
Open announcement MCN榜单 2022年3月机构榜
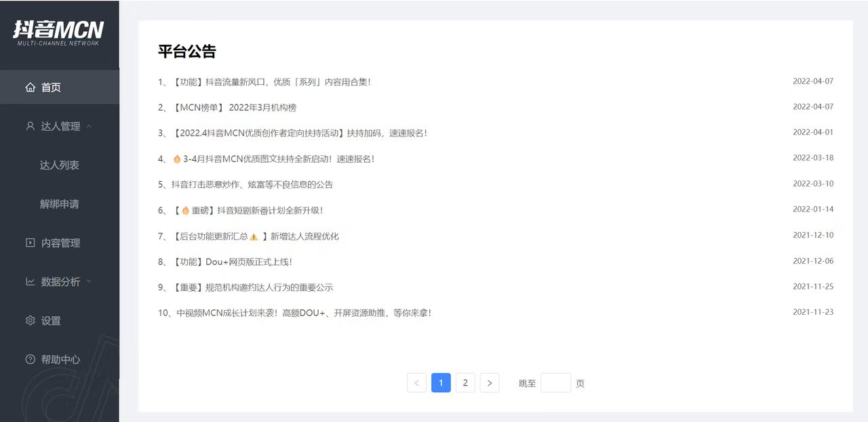point(227,107)
